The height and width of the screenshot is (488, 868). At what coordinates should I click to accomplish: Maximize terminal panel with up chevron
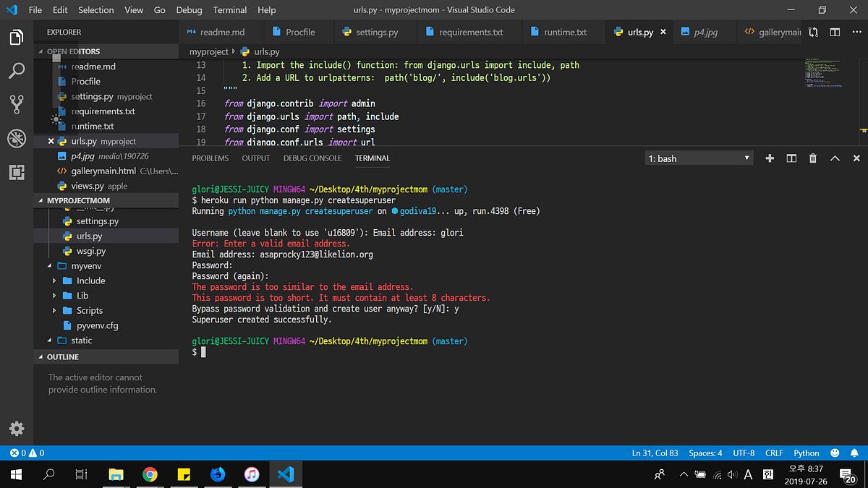click(x=835, y=158)
